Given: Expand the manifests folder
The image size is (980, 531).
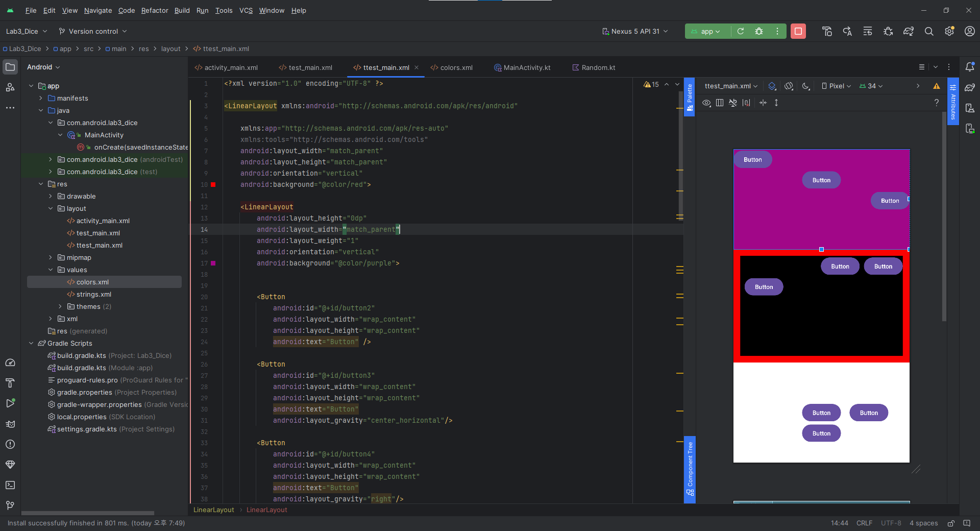Looking at the screenshot, I should [41, 98].
